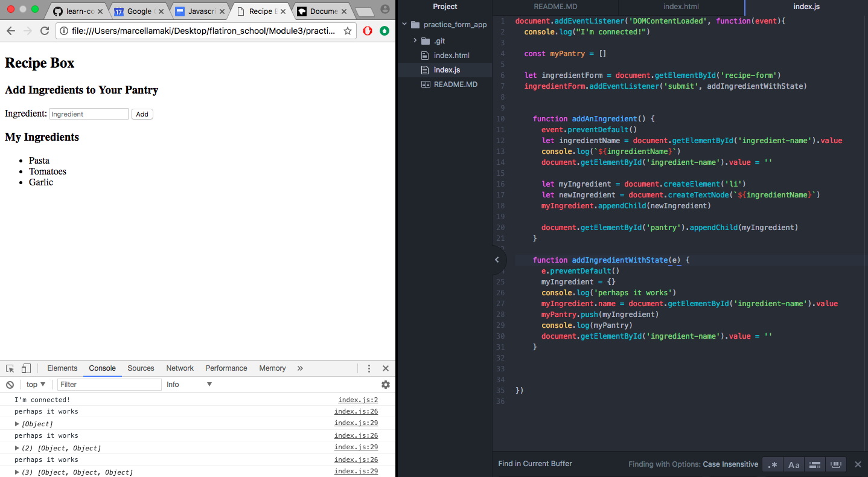Screen dimensions: 868x477
Task: Toggle Whole Word option in find panel
Action: point(836,464)
